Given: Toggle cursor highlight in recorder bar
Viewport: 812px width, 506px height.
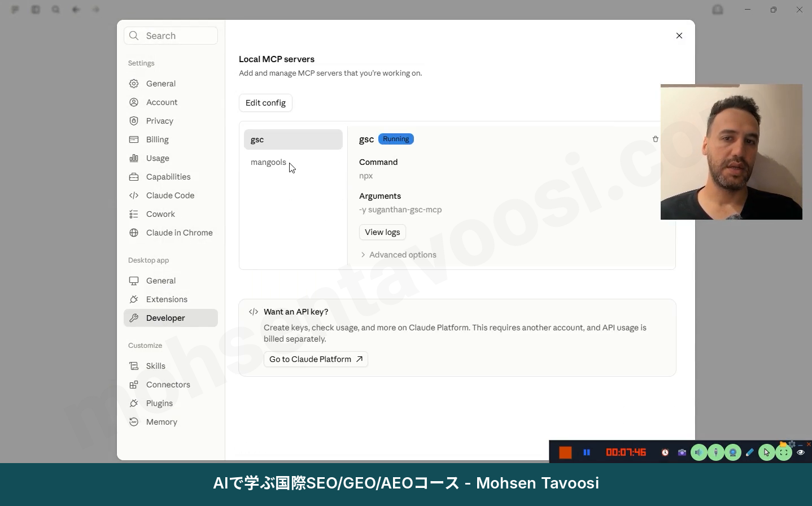Looking at the screenshot, I should coord(767,452).
